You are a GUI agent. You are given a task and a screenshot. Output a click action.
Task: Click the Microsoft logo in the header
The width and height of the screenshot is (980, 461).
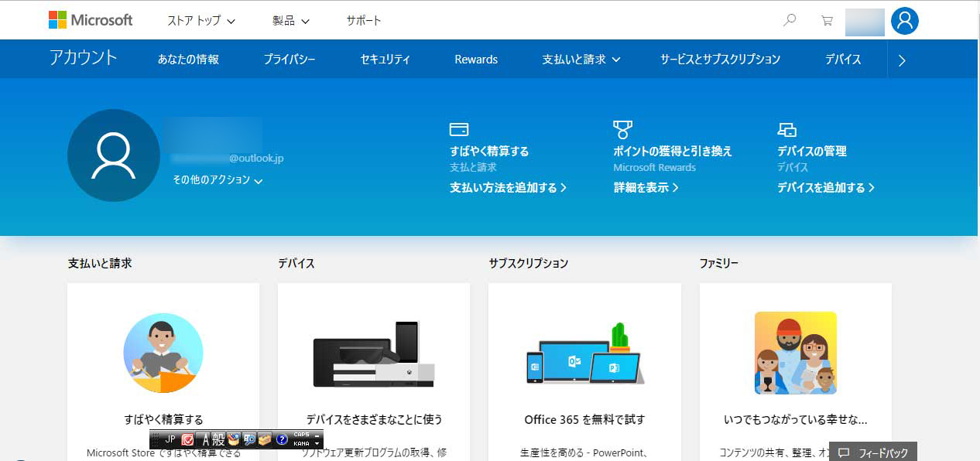91,20
